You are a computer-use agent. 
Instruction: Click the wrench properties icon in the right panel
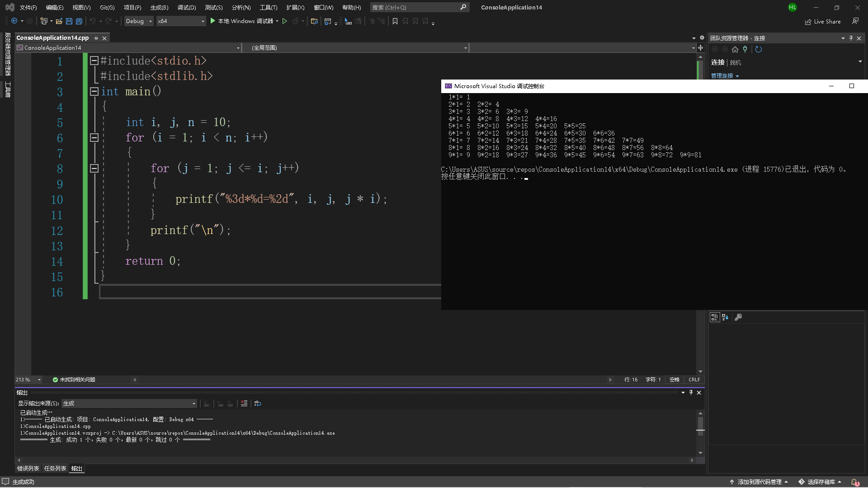tap(738, 317)
